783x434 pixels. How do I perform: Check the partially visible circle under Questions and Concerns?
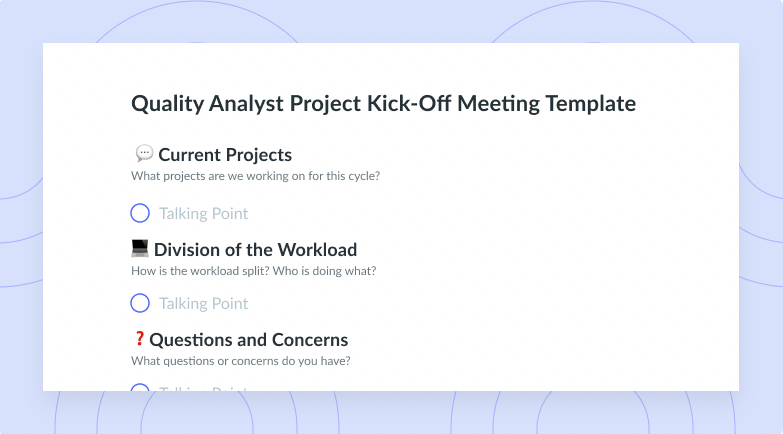(140, 387)
